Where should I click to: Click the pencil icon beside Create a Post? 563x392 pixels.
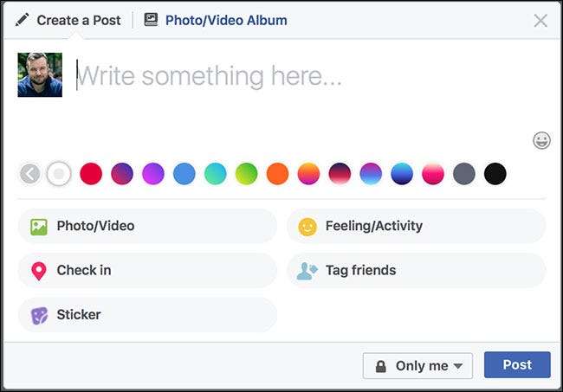coord(22,20)
